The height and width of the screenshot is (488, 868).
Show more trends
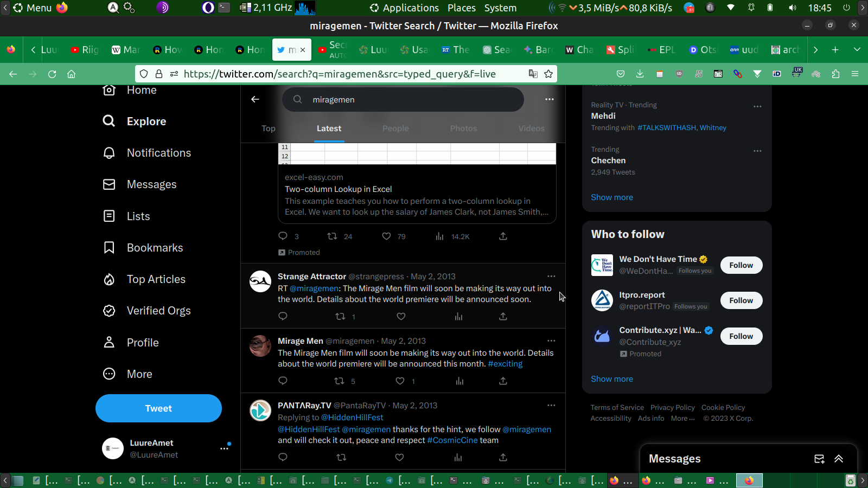(x=612, y=197)
